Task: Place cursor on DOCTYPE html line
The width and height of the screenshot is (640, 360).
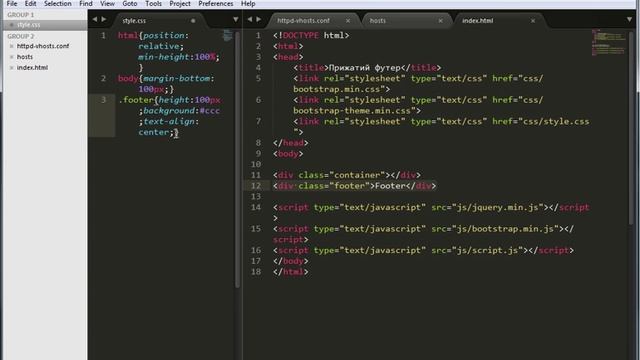Action: point(311,36)
